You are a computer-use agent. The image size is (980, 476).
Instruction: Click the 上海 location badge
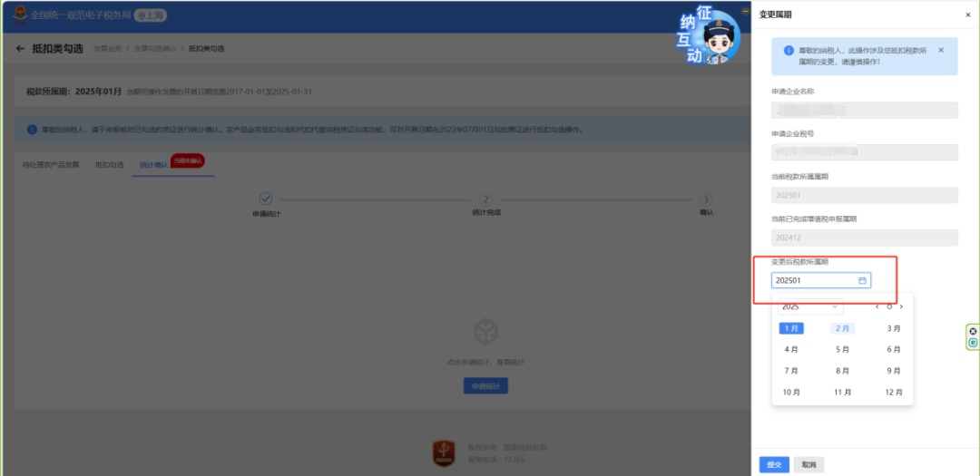pos(151,15)
